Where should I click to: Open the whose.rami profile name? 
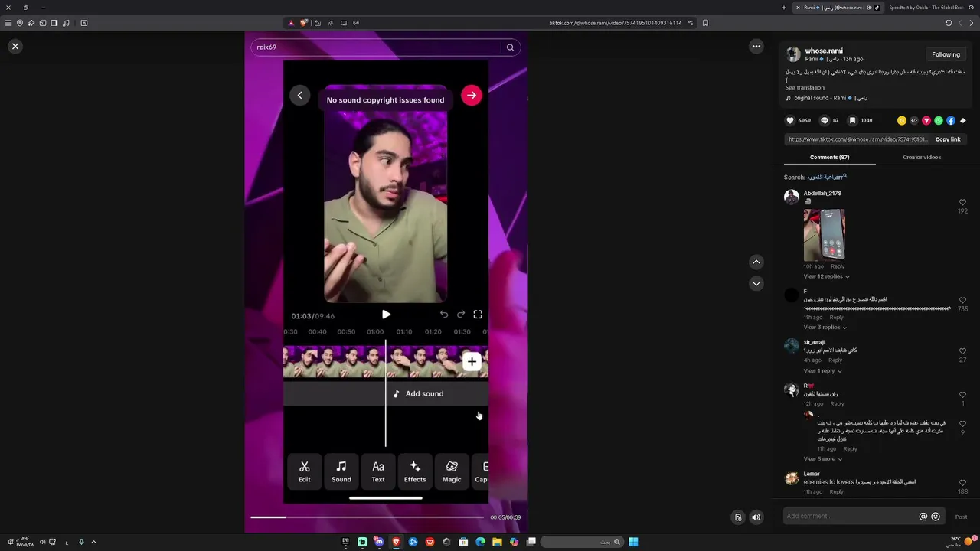(824, 51)
